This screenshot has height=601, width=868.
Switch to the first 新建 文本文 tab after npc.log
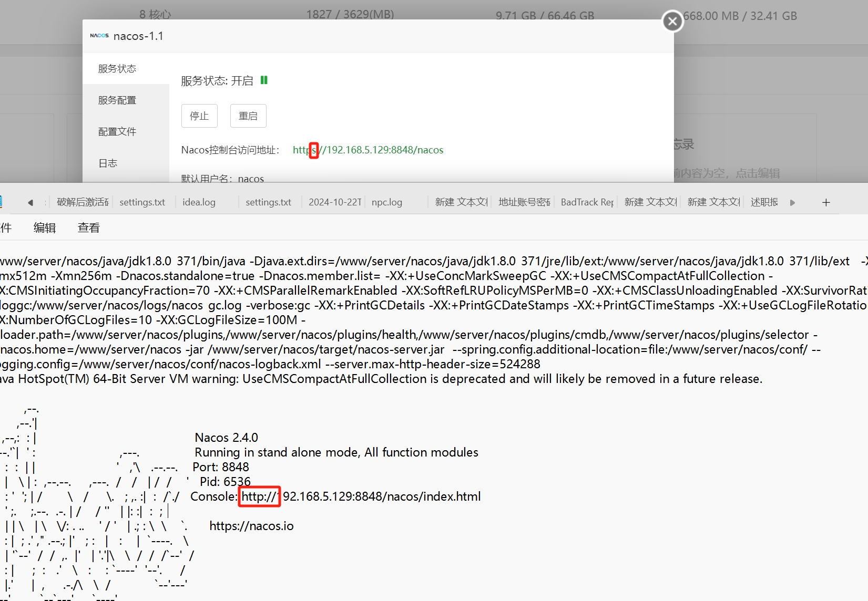point(461,202)
